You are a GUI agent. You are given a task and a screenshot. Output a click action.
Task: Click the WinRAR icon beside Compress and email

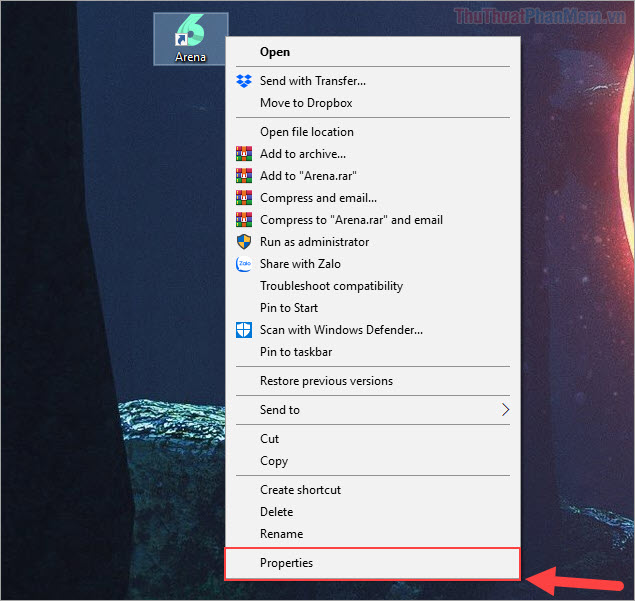[244, 198]
